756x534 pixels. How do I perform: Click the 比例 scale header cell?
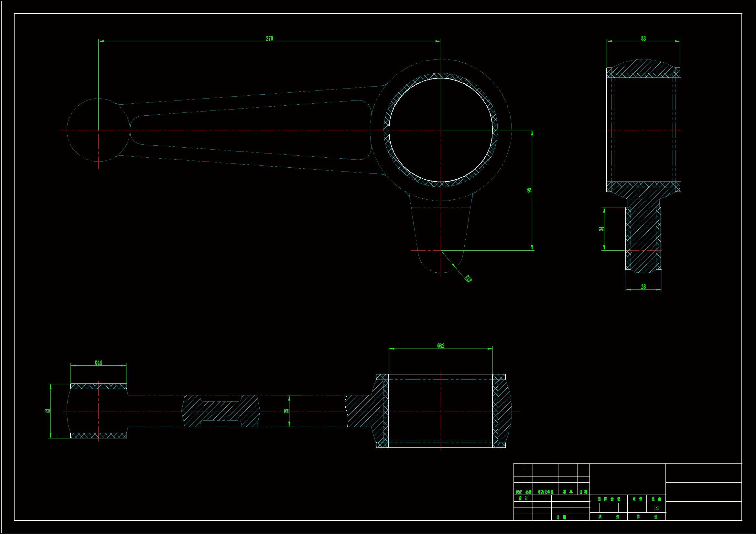tap(656, 499)
